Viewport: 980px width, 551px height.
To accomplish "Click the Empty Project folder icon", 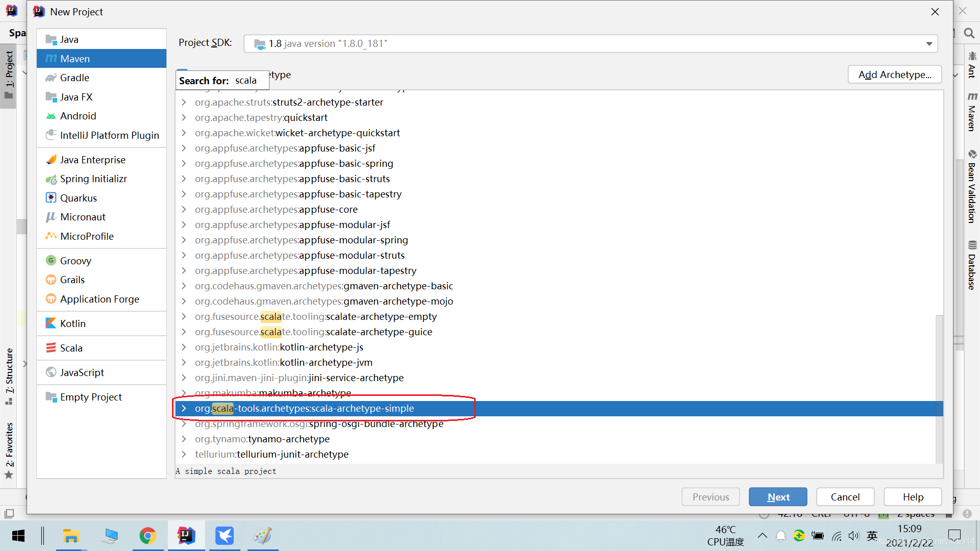I will click(51, 397).
